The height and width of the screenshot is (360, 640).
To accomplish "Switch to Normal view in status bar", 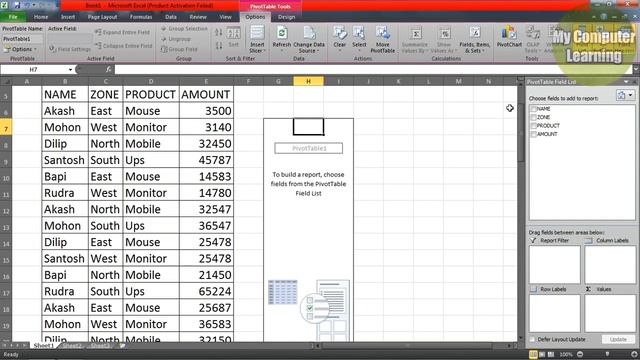I will coord(533,354).
